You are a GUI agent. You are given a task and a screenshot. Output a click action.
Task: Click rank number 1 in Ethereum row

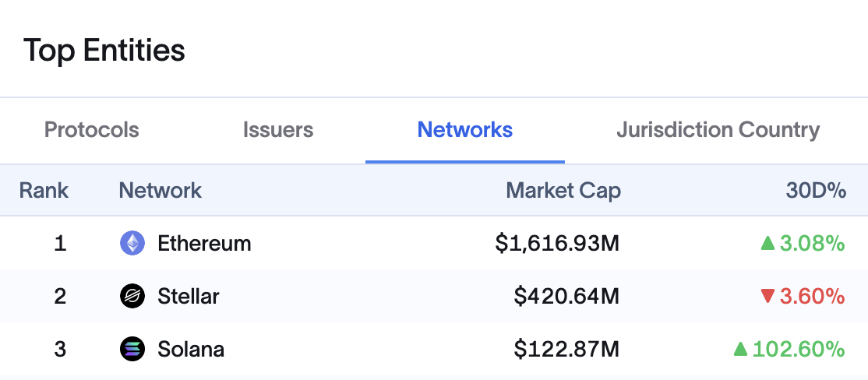60,244
